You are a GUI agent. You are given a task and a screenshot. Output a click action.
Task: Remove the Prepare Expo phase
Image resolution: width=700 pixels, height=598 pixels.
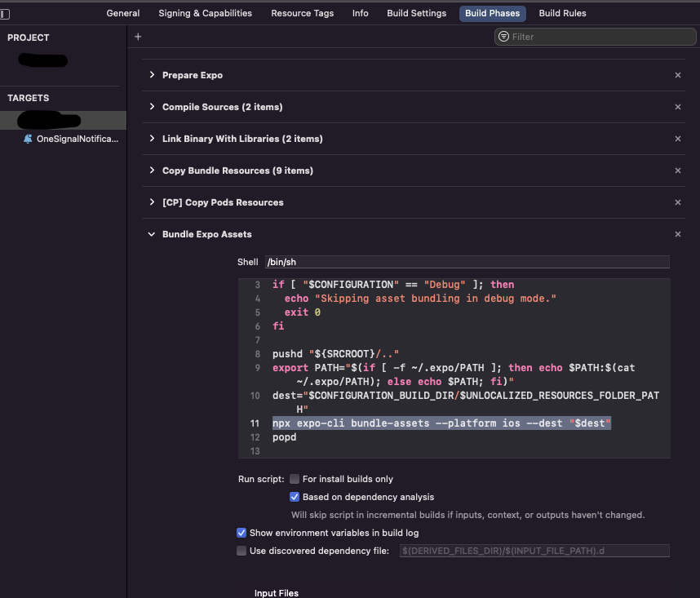pos(678,75)
